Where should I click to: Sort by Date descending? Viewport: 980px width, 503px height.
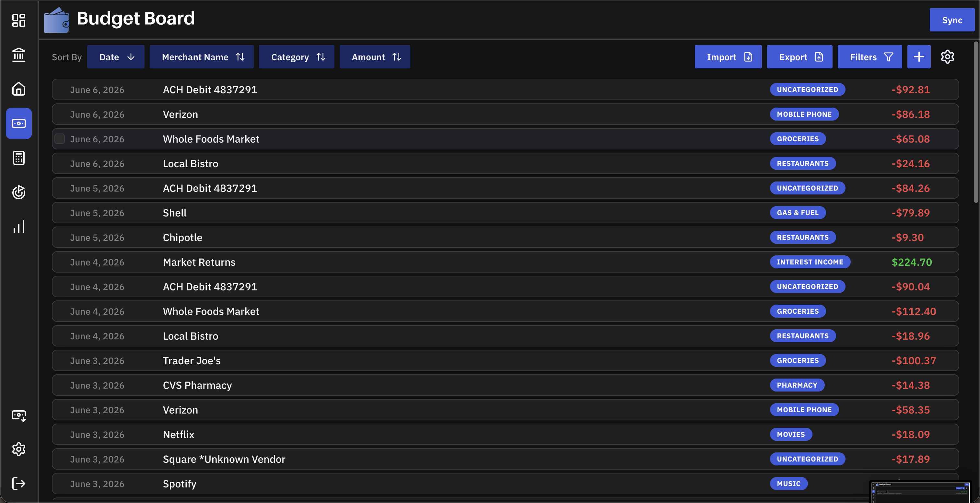pos(116,57)
